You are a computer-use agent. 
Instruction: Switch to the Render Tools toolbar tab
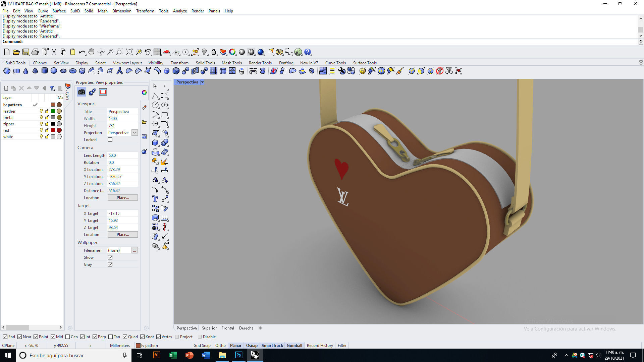260,63
